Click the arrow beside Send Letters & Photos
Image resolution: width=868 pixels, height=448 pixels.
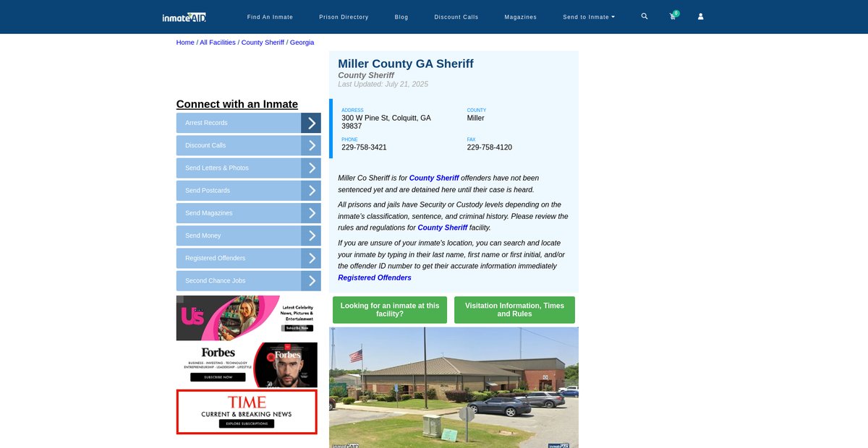coord(311,168)
